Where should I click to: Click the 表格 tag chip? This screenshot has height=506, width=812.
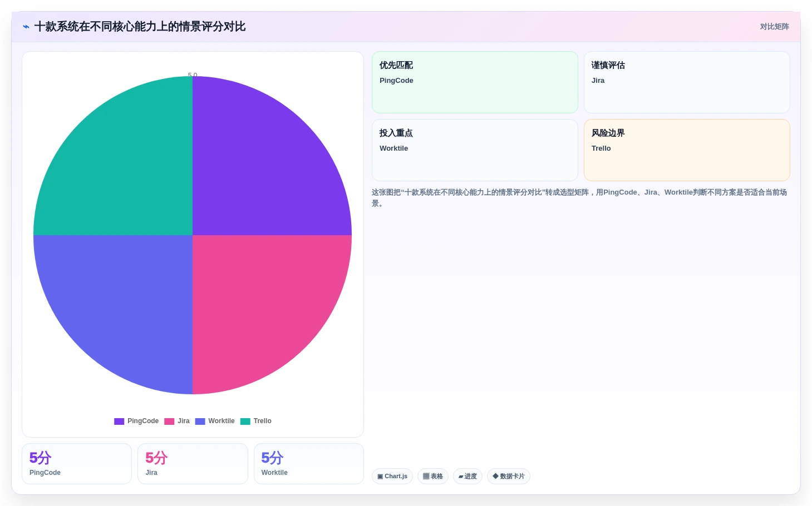pos(433,477)
